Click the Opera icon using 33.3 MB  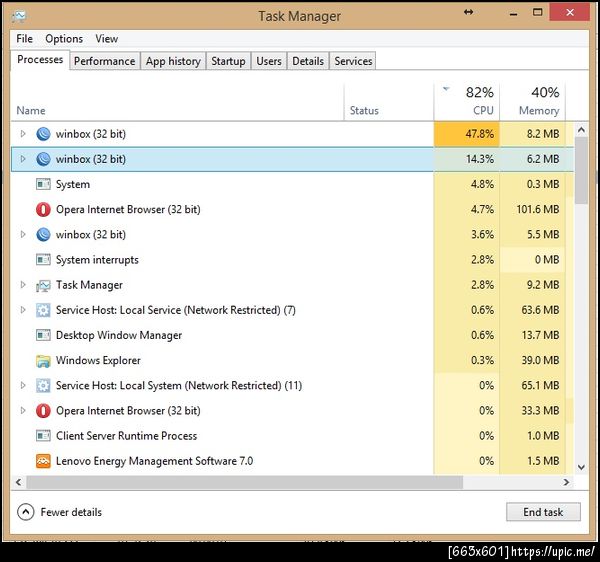pyautogui.click(x=43, y=411)
